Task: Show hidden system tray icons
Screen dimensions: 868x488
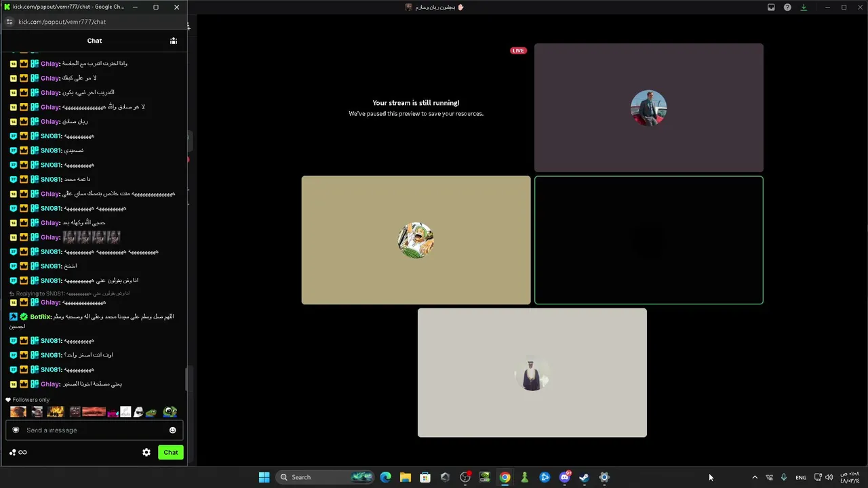Action: (755, 477)
